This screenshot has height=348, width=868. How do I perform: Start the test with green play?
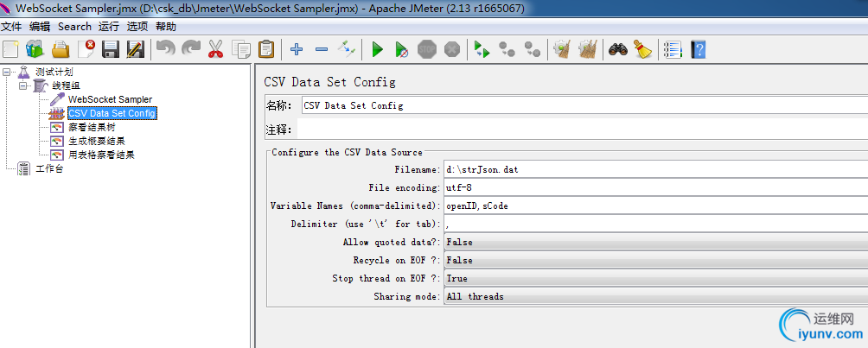click(378, 49)
